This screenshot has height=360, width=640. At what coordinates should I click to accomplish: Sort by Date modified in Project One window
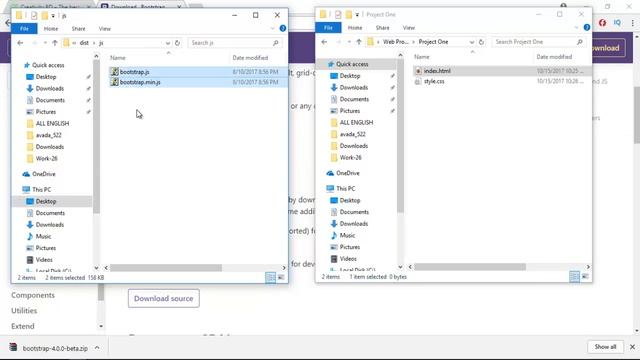tap(554, 57)
